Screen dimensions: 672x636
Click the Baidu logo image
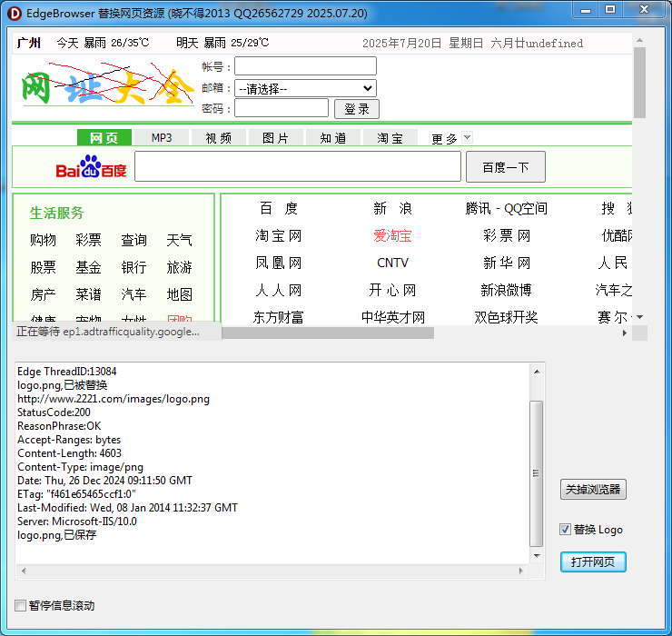click(x=91, y=167)
